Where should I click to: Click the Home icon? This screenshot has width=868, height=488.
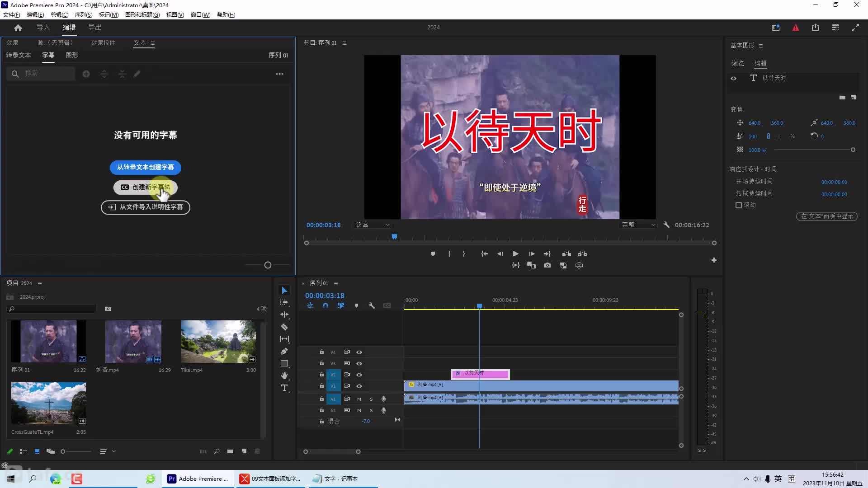pos(18,28)
